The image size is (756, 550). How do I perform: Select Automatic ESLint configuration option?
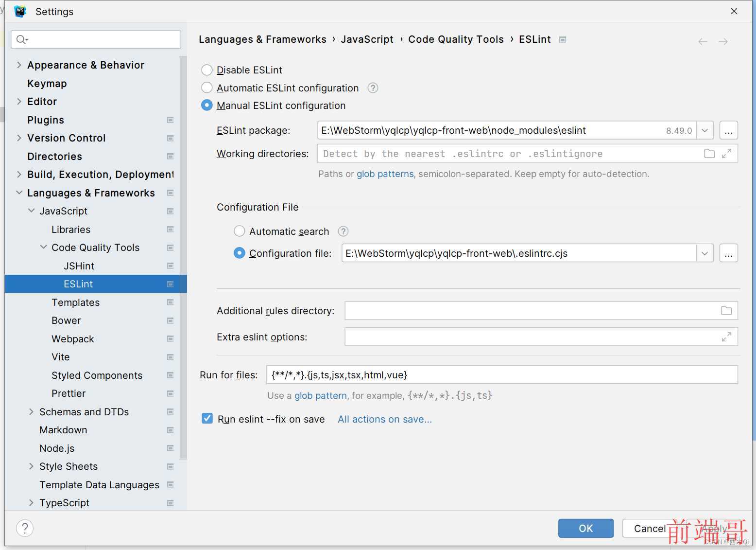[207, 88]
